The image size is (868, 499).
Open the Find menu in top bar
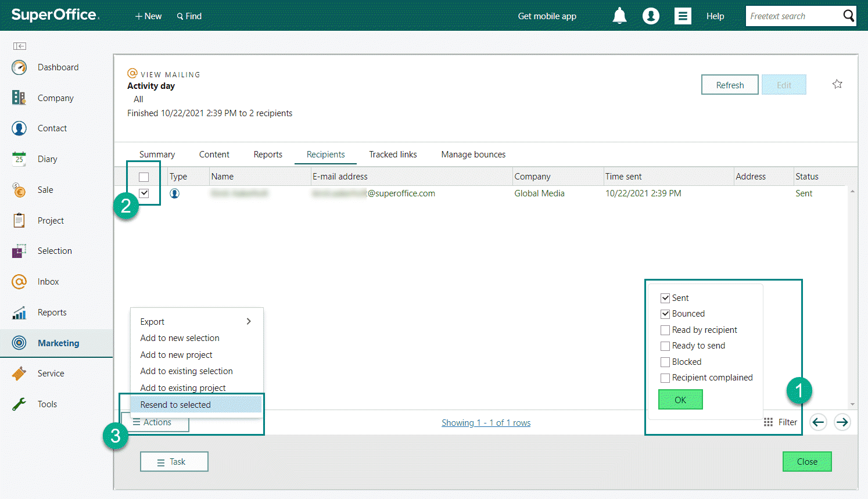tap(189, 16)
